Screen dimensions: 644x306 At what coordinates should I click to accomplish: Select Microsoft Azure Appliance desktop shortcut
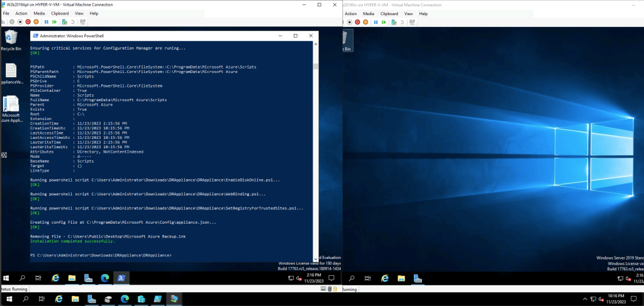click(11, 109)
